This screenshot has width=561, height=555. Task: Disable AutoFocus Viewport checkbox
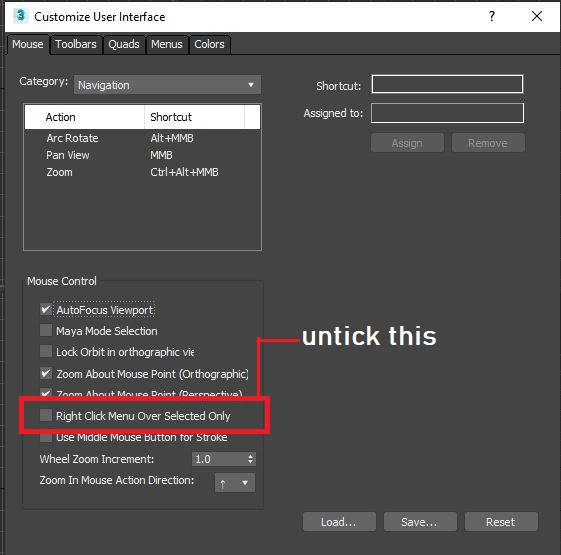(x=46, y=309)
